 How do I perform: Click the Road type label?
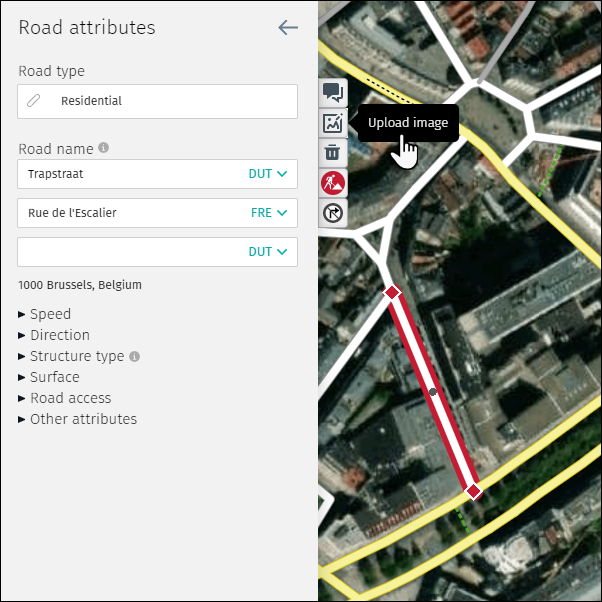[x=51, y=71]
